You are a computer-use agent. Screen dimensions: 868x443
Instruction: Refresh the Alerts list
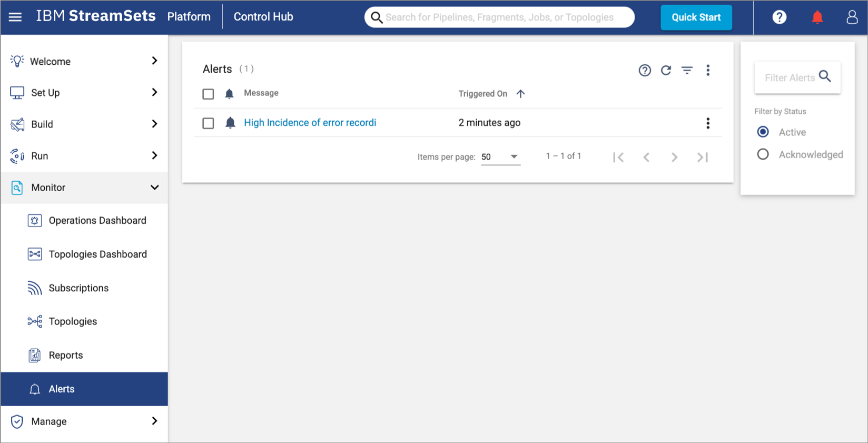point(666,70)
